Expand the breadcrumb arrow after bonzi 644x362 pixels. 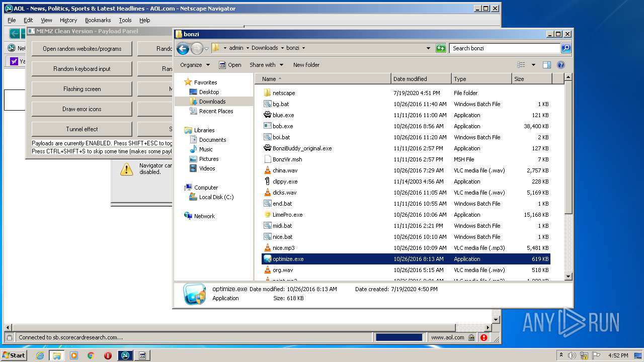(x=303, y=48)
